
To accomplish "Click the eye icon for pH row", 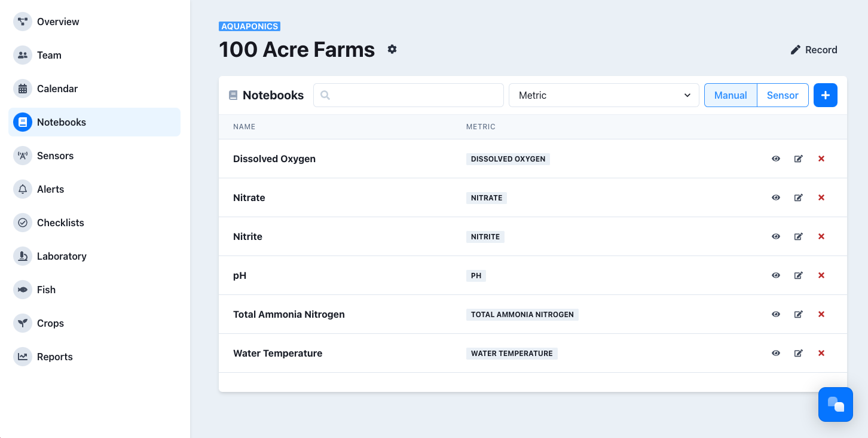I will pyautogui.click(x=776, y=275).
